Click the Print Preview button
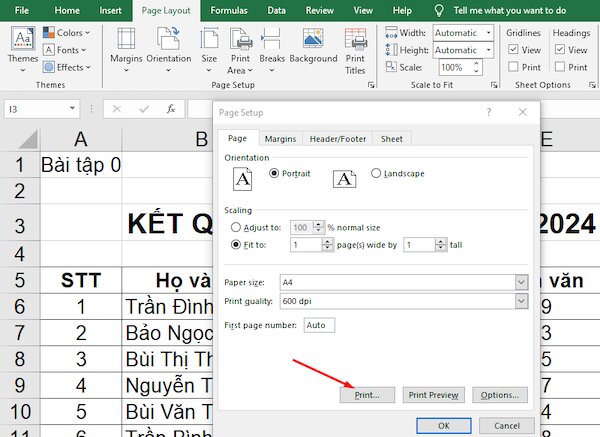600x437 pixels. [434, 395]
